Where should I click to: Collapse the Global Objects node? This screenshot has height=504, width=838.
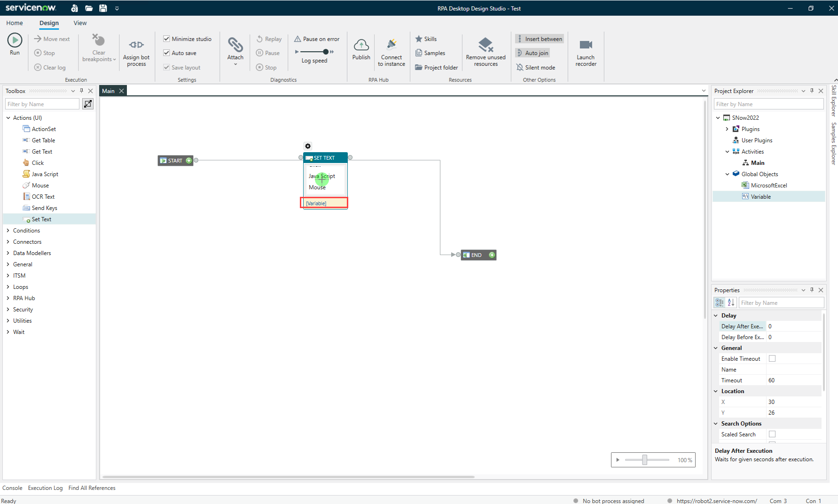point(727,174)
